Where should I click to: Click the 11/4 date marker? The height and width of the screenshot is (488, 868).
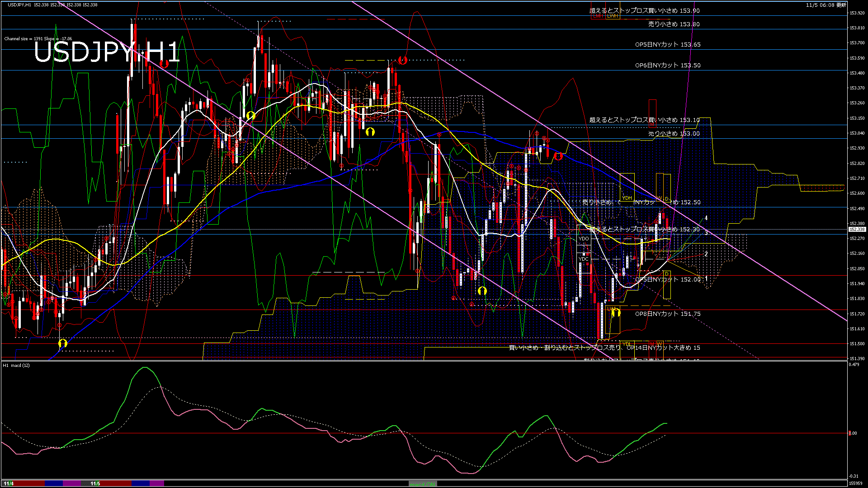click(8, 484)
